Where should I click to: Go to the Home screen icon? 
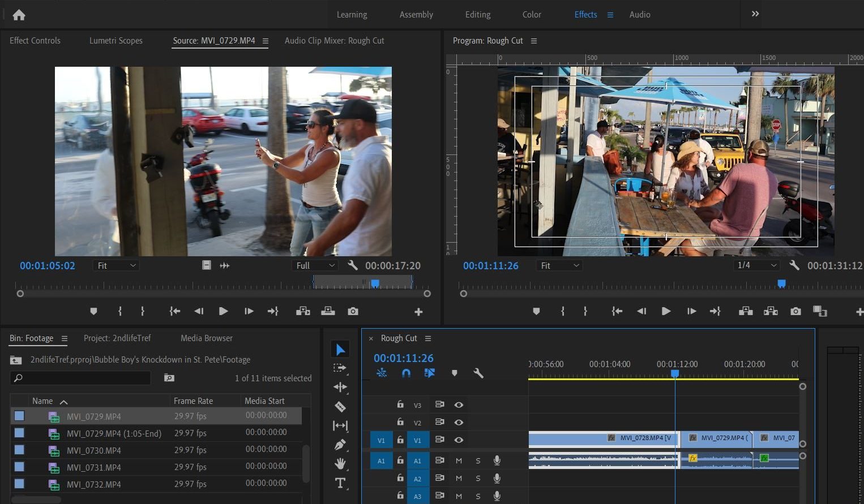coord(19,15)
